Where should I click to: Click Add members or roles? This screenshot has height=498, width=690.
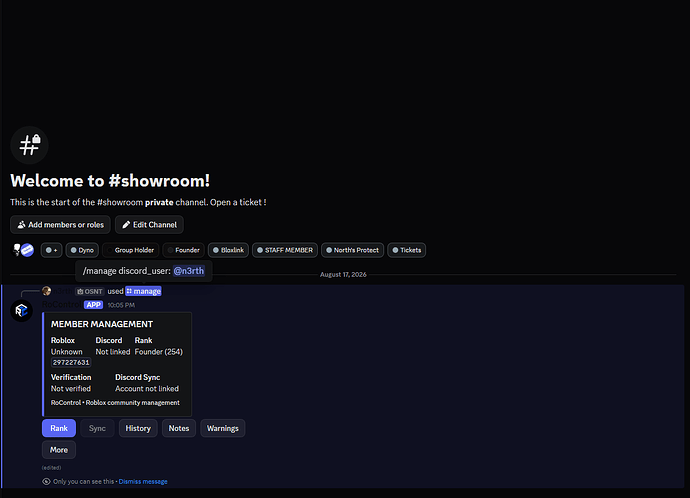[x=60, y=225]
